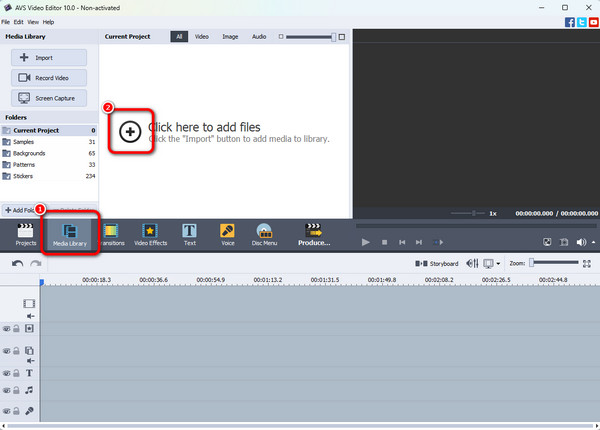Select the All filter tab

pos(179,37)
